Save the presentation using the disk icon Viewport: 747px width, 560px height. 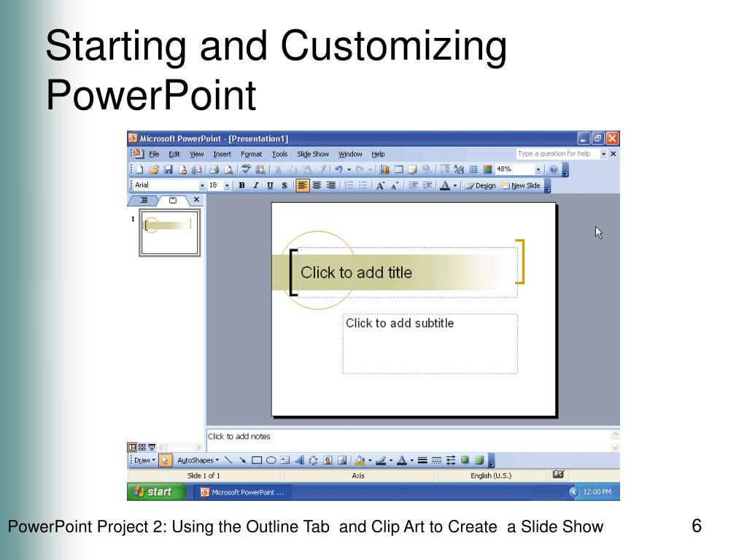click(168, 169)
